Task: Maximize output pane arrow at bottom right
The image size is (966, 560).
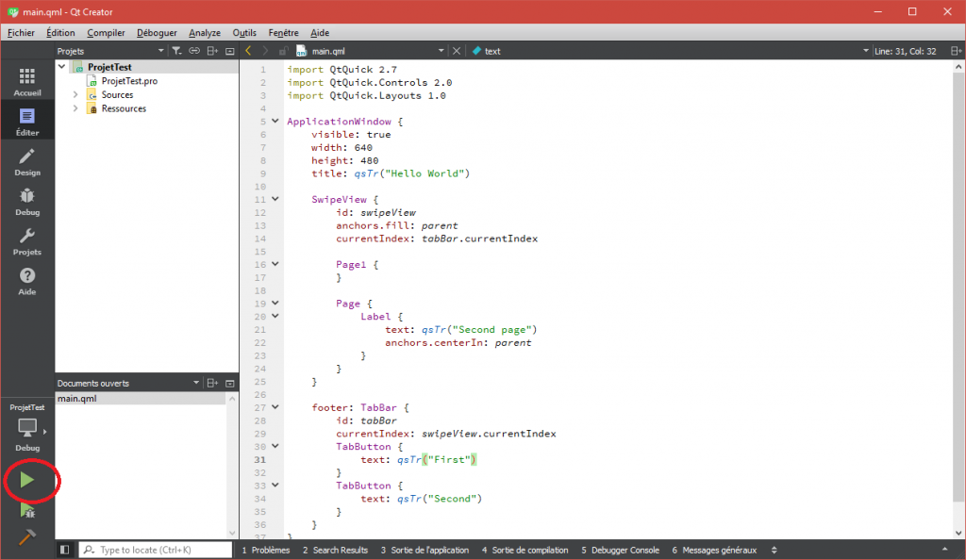Action: [x=944, y=550]
